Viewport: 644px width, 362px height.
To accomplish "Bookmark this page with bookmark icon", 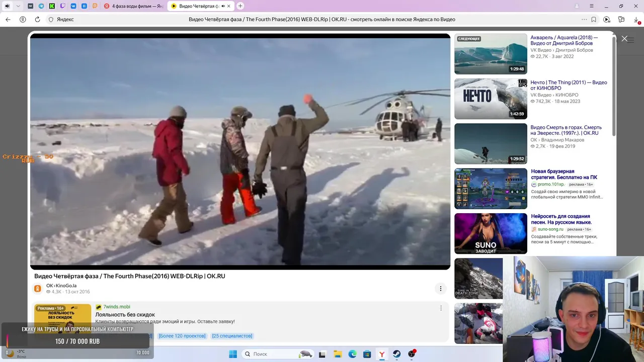I will (594, 19).
